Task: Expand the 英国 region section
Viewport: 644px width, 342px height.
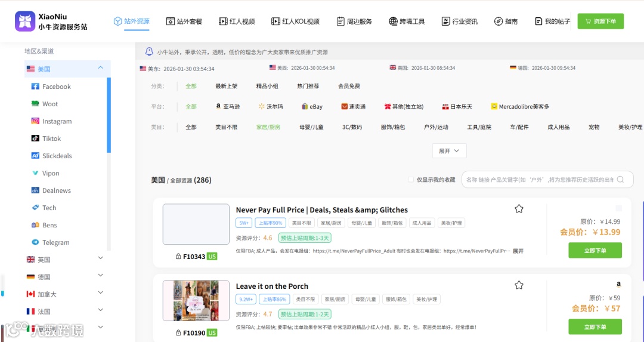Action: pos(101,258)
